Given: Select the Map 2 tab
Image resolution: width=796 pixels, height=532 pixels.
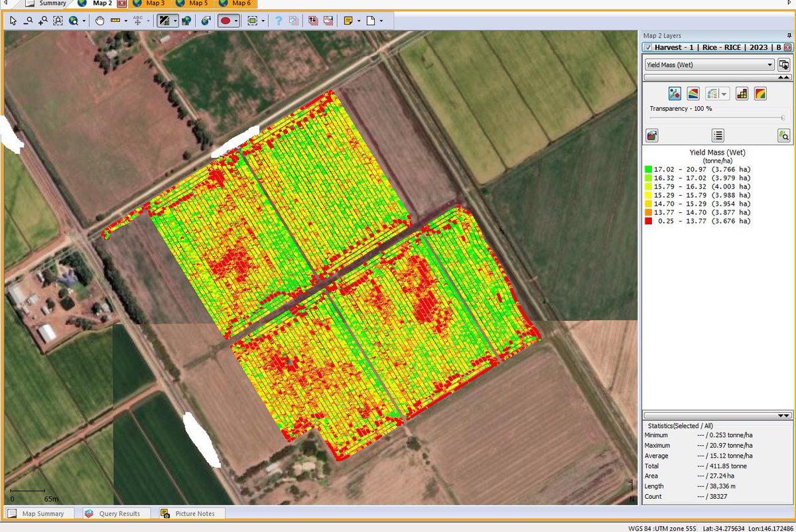Looking at the screenshot, I should point(102,3).
